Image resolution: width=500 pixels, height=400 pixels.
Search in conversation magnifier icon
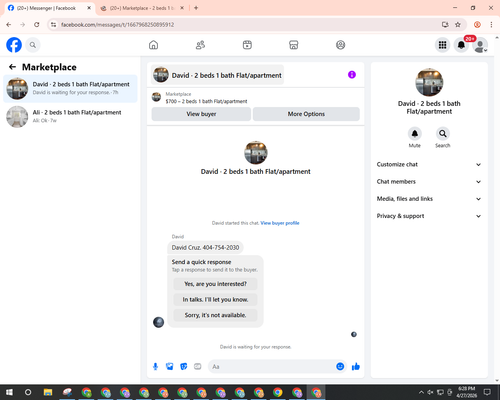[x=443, y=134]
